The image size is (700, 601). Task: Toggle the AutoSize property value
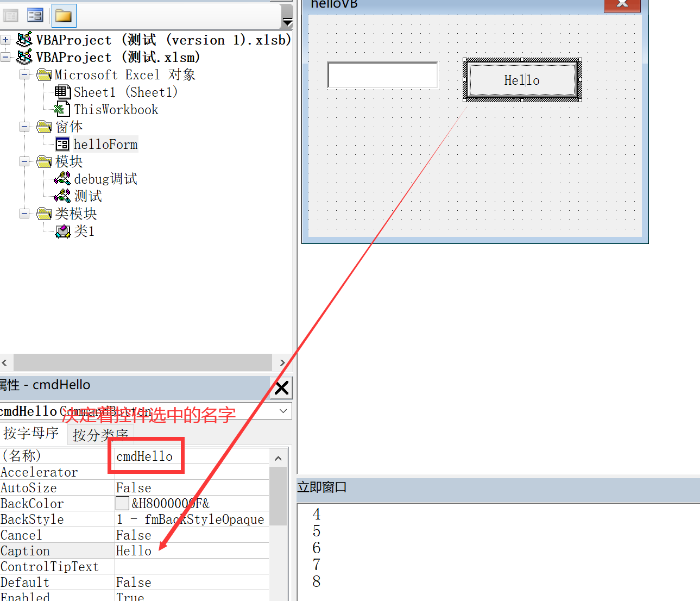(133, 487)
